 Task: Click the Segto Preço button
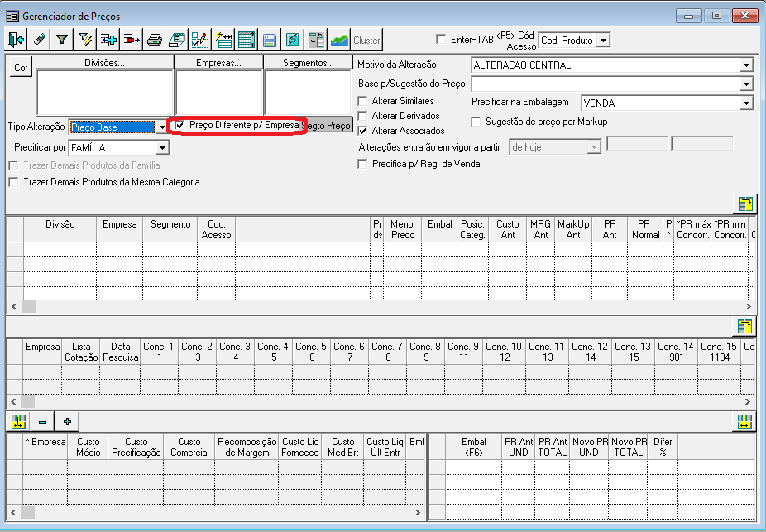tap(328, 126)
